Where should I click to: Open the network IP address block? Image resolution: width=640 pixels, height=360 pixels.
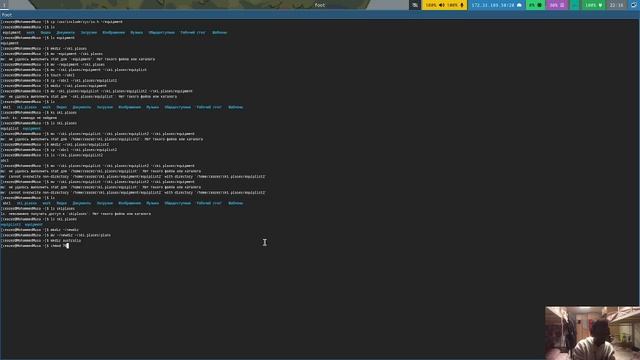point(496,5)
